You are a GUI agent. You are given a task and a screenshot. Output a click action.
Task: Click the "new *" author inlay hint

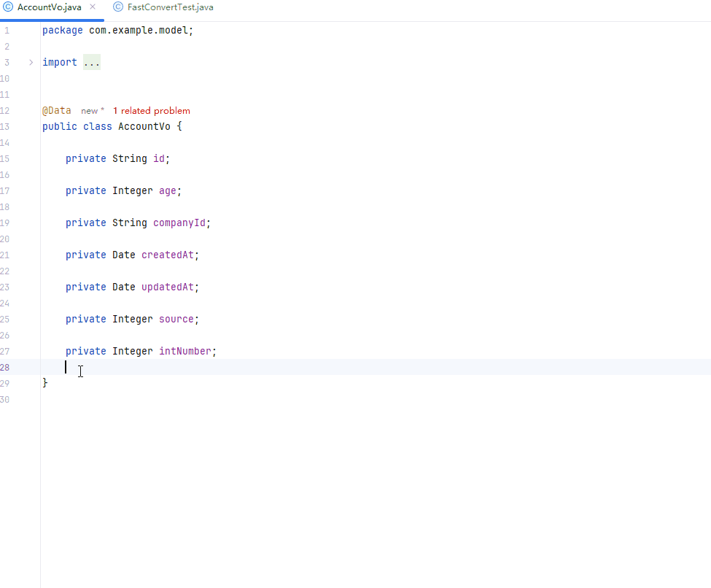93,111
